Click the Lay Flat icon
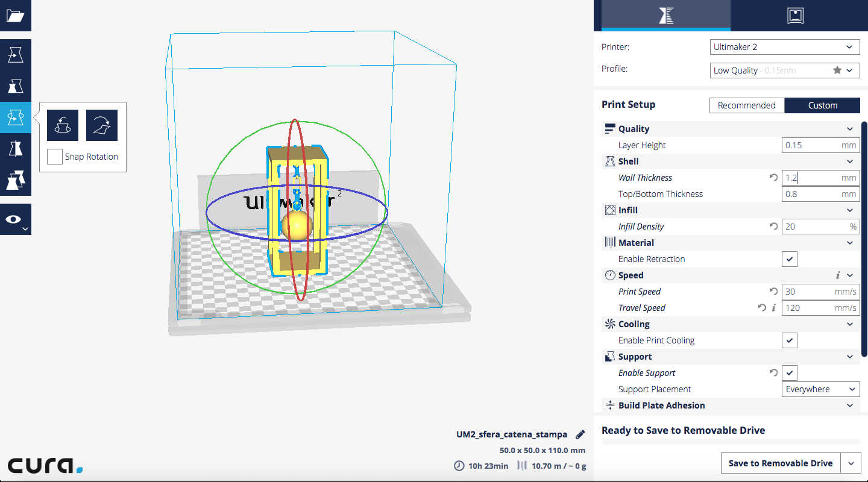Viewport: 868px width, 482px height. (x=102, y=125)
